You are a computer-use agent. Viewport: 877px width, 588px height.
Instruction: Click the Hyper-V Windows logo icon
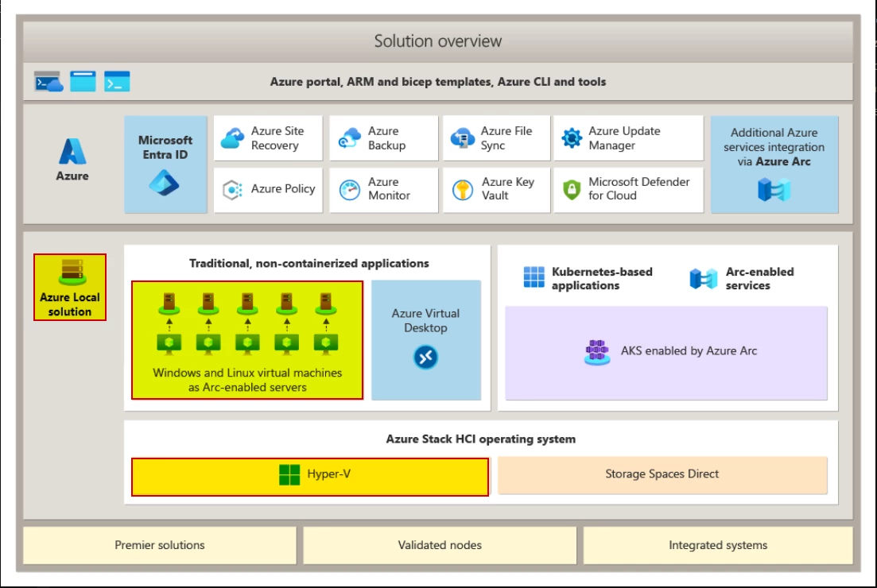289,474
